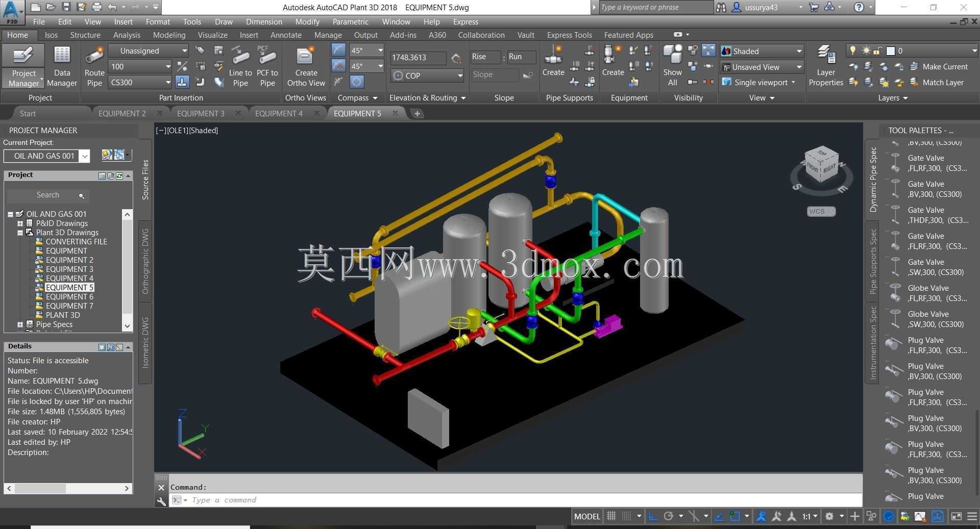Screen dimensions: 980x529
Task: Toggle 2D object snap in status bar
Action: [734, 516]
